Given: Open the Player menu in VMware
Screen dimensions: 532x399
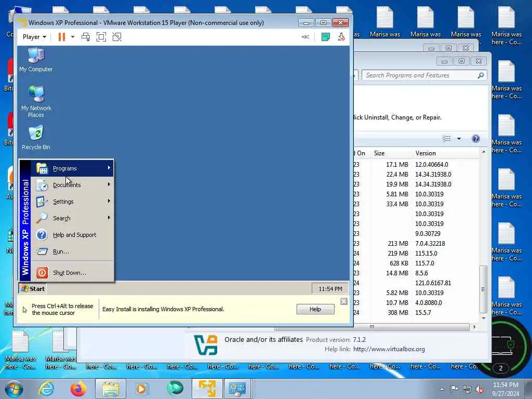Looking at the screenshot, I should tap(34, 37).
